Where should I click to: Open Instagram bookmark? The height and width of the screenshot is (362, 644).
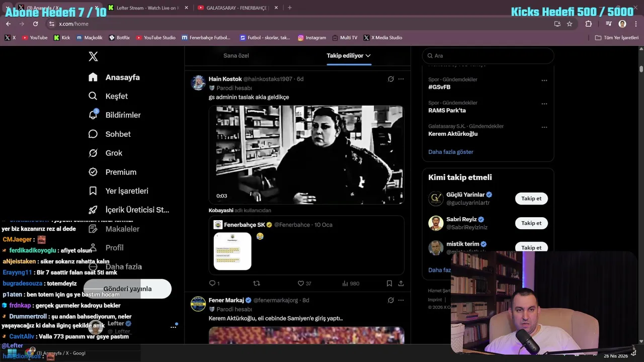(312, 38)
